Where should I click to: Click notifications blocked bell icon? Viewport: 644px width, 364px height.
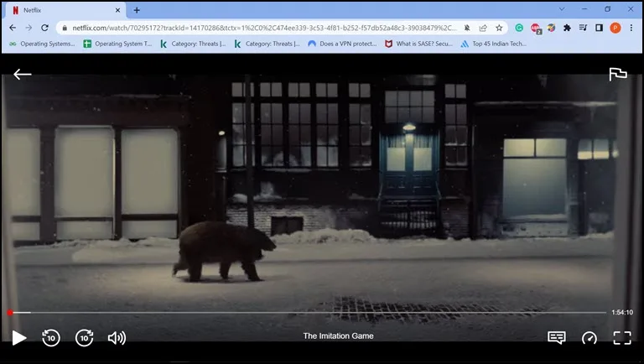tap(467, 28)
